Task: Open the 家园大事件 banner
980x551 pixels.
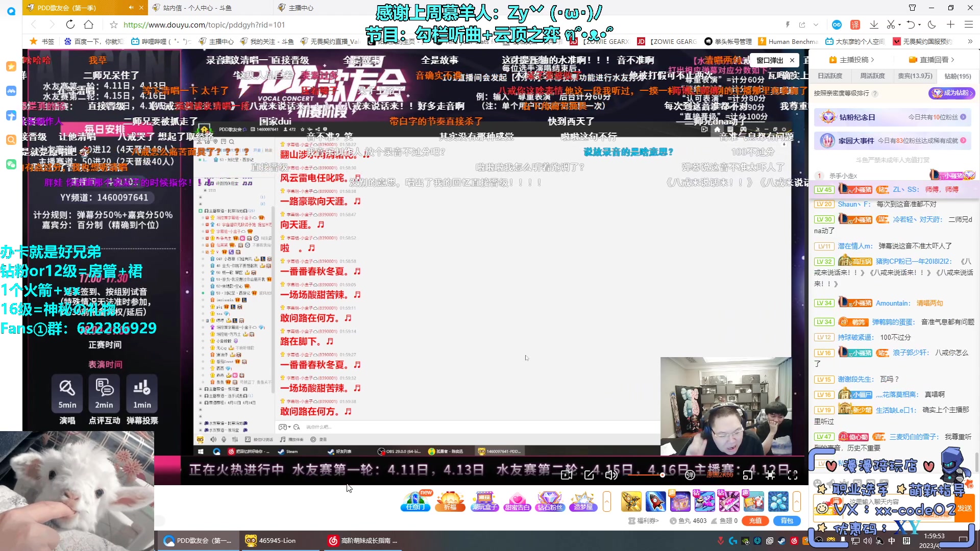Action: pyautogui.click(x=893, y=141)
